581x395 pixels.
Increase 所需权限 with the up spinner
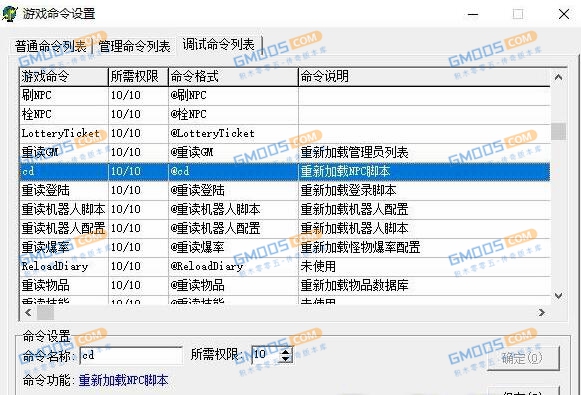pyautogui.click(x=286, y=351)
